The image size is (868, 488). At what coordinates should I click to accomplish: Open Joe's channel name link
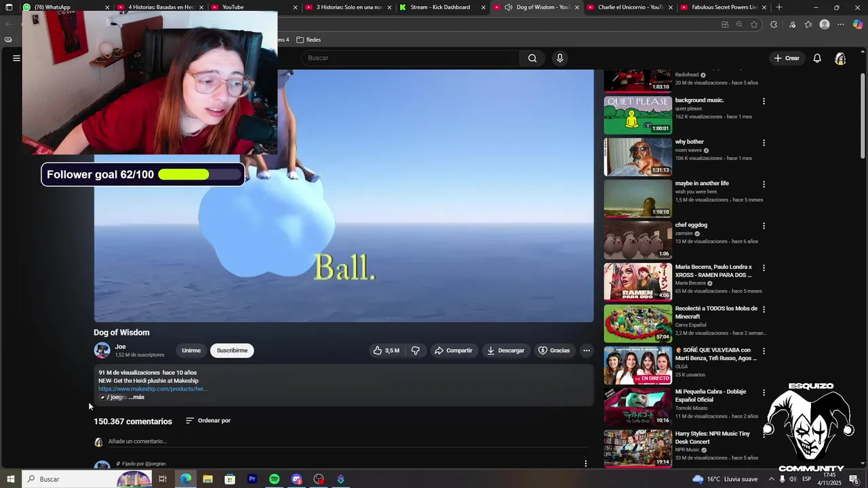click(x=120, y=346)
